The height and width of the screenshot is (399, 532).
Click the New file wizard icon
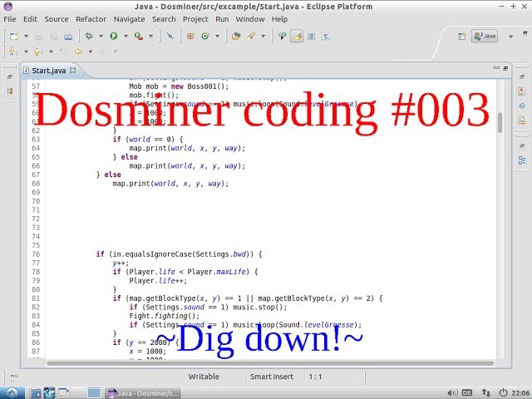(13, 36)
